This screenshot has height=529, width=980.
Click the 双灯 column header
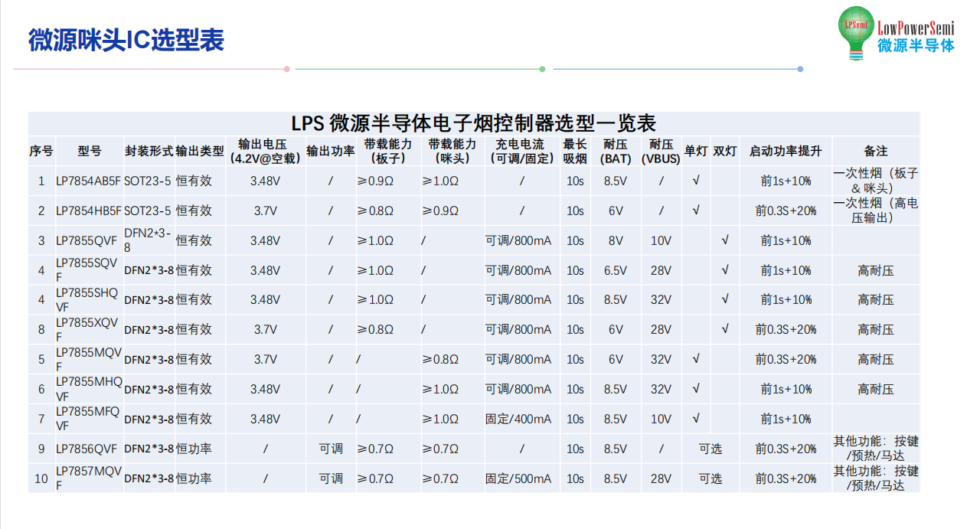point(724,151)
